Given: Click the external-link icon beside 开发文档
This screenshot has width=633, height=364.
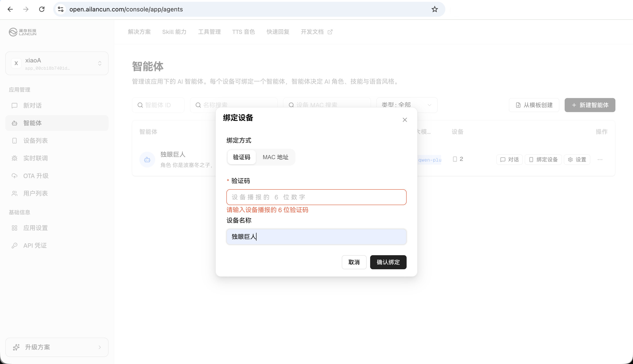Looking at the screenshot, I should pos(330,32).
